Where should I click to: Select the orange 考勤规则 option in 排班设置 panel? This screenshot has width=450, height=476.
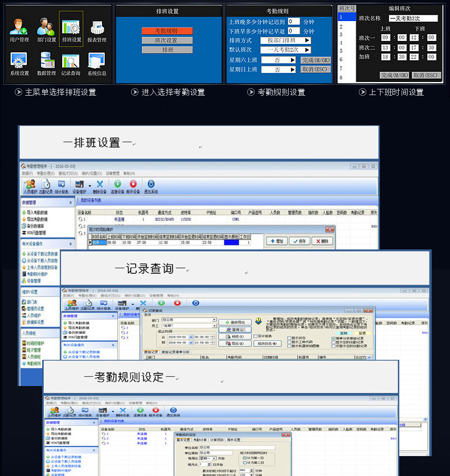pos(167,31)
